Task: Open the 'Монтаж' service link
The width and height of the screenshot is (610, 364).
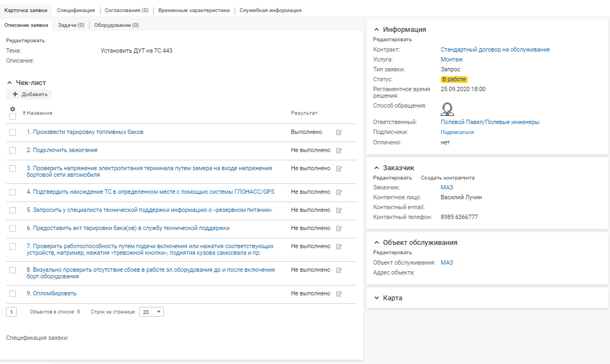Action: (x=452, y=59)
